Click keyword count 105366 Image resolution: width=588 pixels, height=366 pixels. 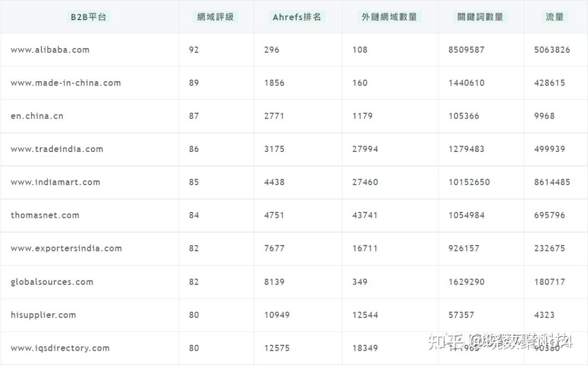463,116
